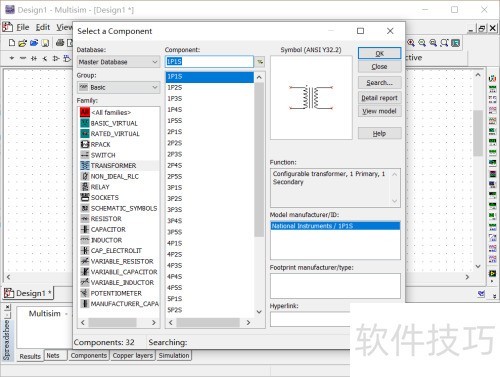Click the Place Analog op-amp icon
Screen dimensions: 500x377
tap(56, 58)
